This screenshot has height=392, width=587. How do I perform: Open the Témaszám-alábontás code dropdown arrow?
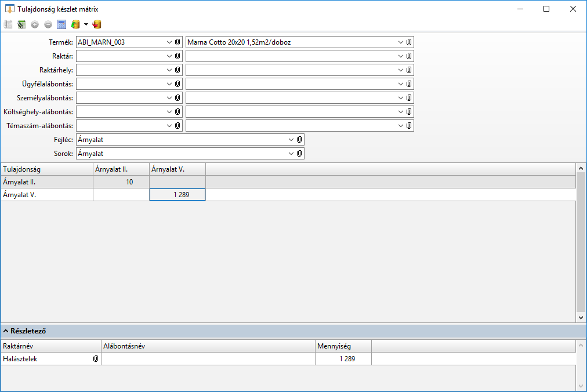point(169,125)
